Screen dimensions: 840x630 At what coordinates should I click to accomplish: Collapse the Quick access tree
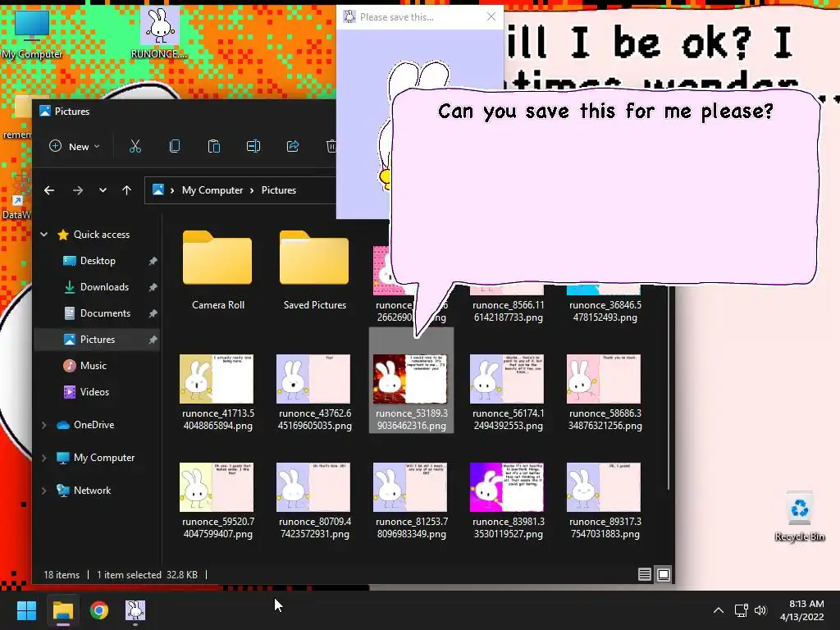(44, 234)
